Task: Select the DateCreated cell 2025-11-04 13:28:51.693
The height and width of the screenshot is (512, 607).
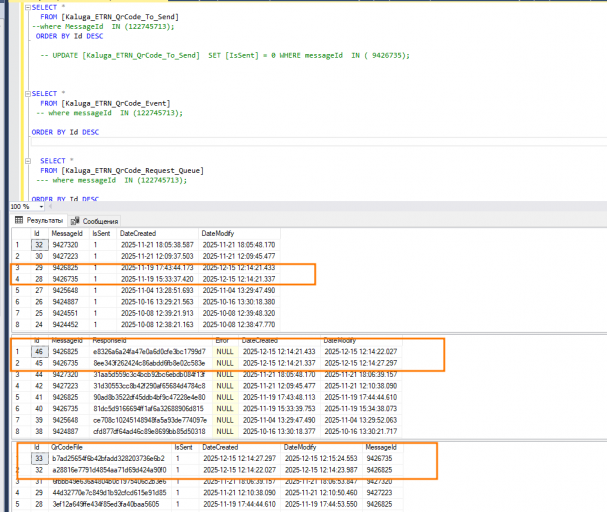Action: tap(157, 290)
